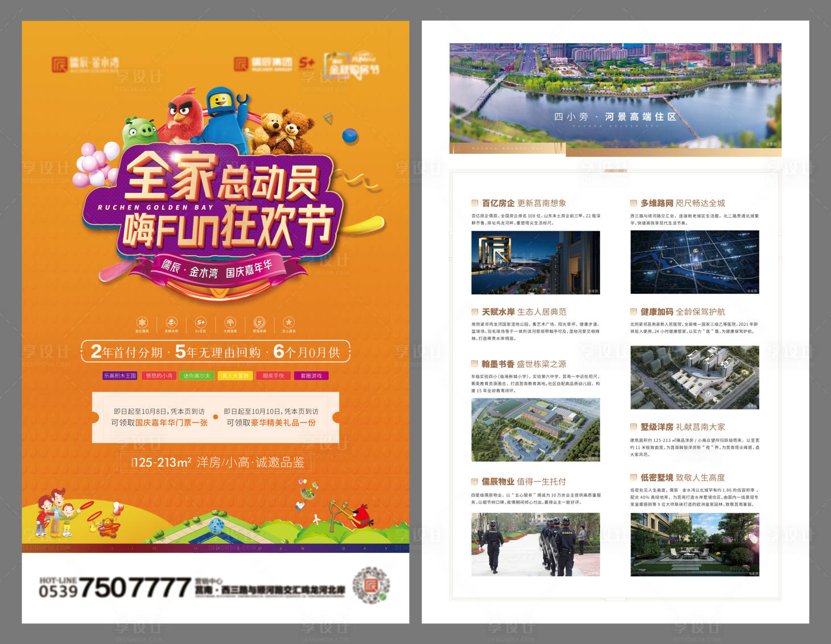Click the QR code on the flyer footer
Image resolution: width=831 pixels, height=644 pixels.
[371, 585]
